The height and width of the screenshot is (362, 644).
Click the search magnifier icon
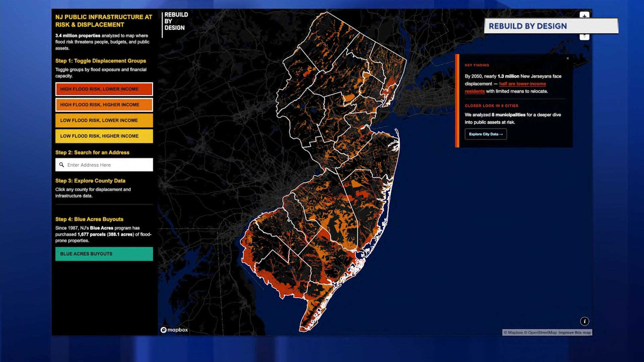[x=61, y=165]
